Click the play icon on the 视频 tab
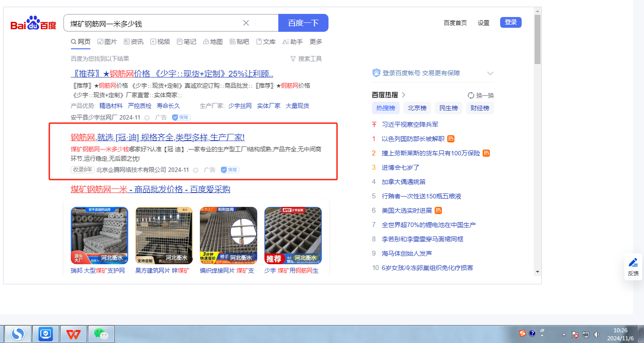The width and height of the screenshot is (644, 343). click(x=153, y=42)
